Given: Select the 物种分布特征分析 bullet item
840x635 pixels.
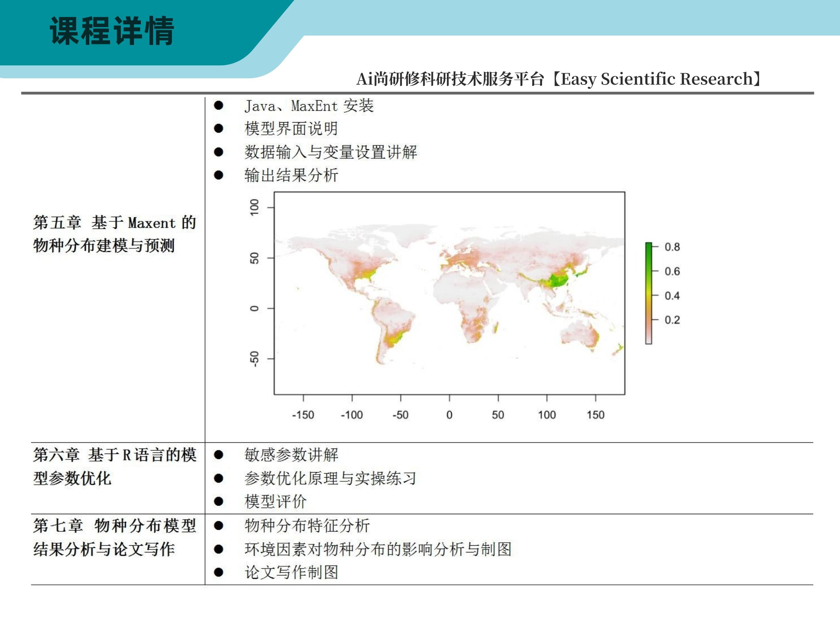Looking at the screenshot, I should [307, 526].
